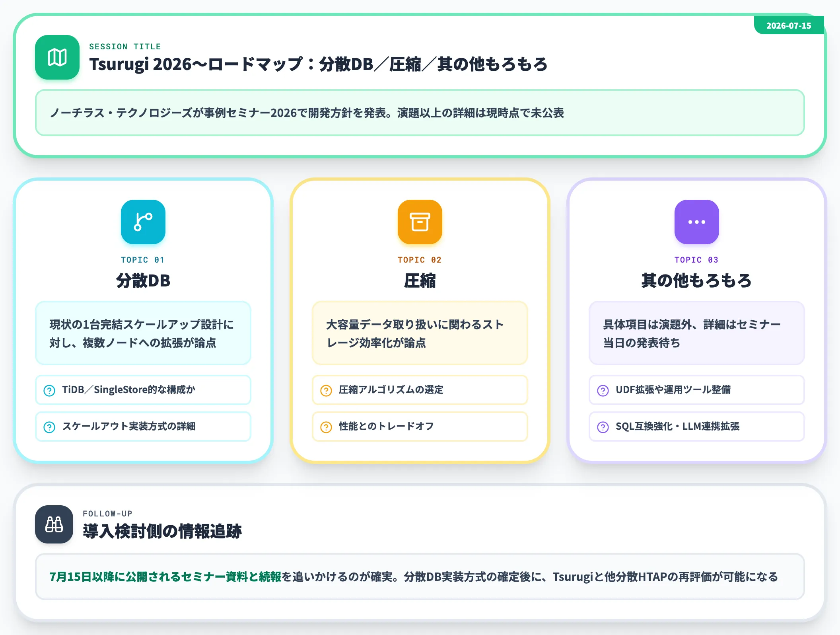Viewport: 840px width, 635px height.
Task: Click question mark icon beside SQL互換強化・LLM連携拡張
Action: (603, 427)
